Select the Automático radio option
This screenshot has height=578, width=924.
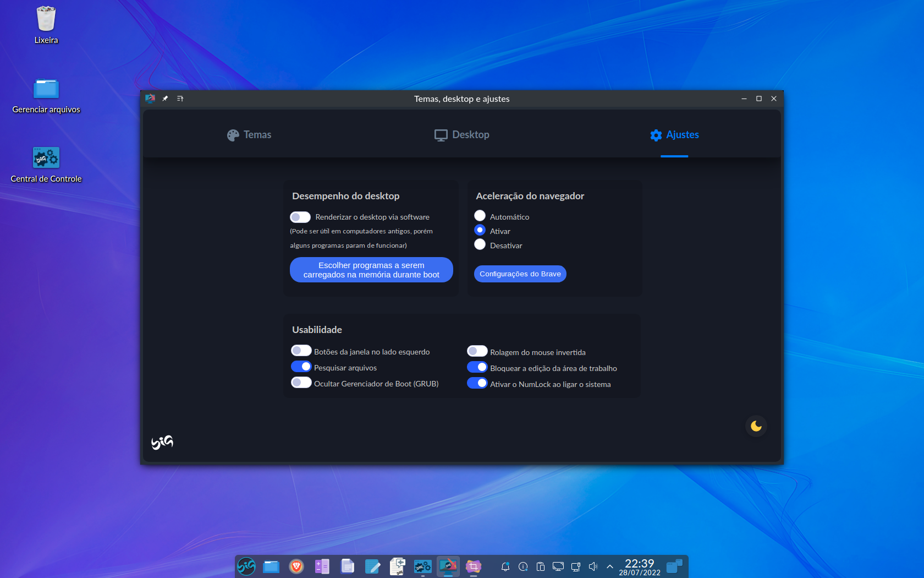[480, 216]
